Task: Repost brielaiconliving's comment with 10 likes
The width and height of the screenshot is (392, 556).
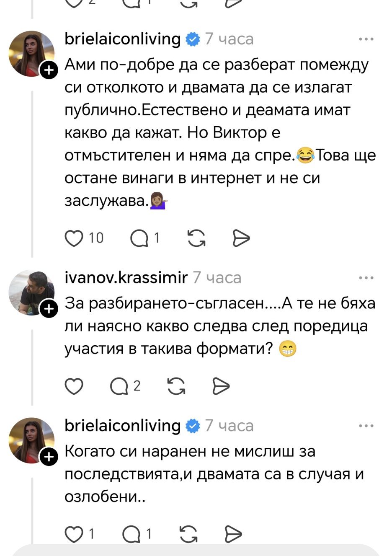Action: pos(196,238)
